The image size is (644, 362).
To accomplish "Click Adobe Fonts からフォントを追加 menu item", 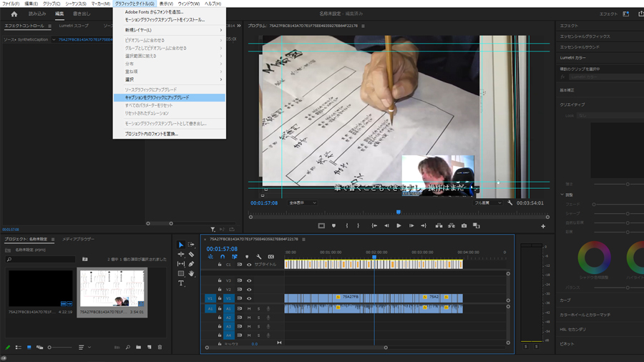I will (x=170, y=12).
